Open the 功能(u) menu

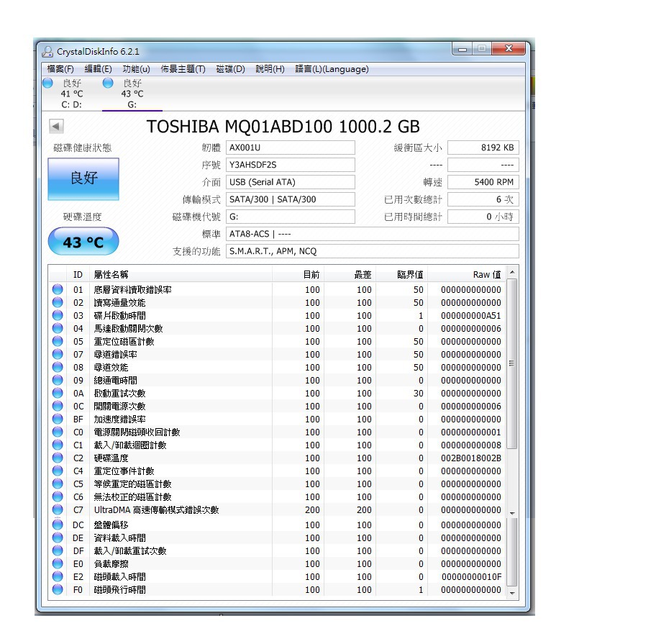point(136,69)
